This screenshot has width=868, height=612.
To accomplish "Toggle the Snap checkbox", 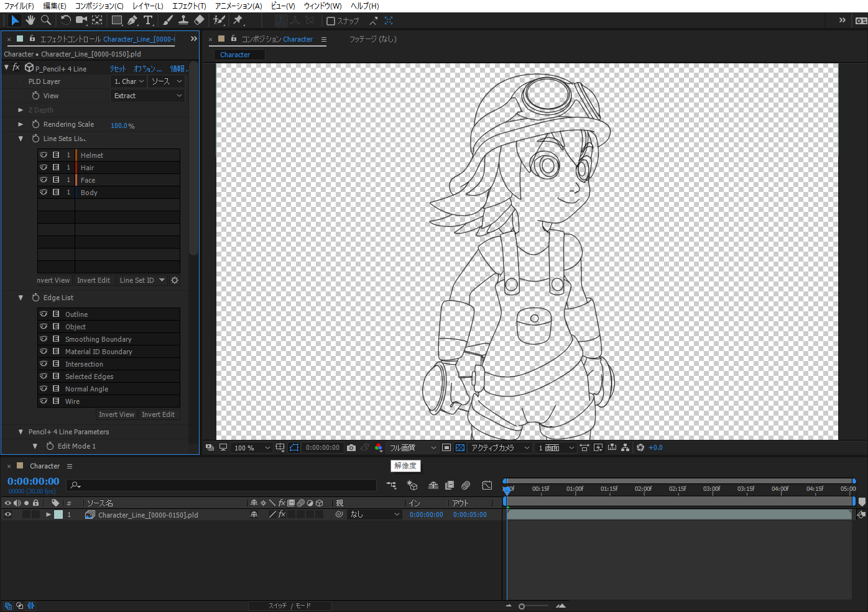I will click(x=331, y=21).
